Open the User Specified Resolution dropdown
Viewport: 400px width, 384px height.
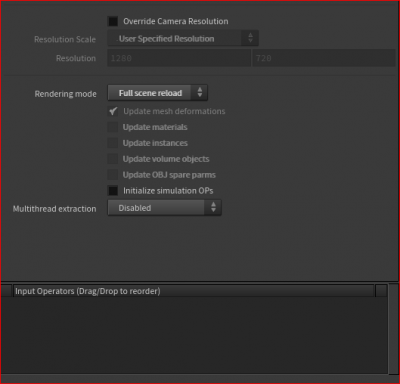(183, 39)
